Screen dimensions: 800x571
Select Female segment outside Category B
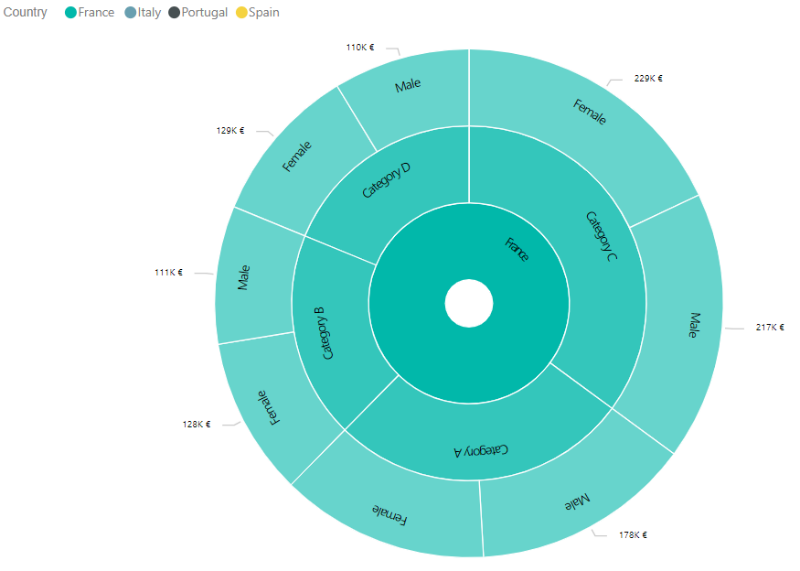(267, 407)
